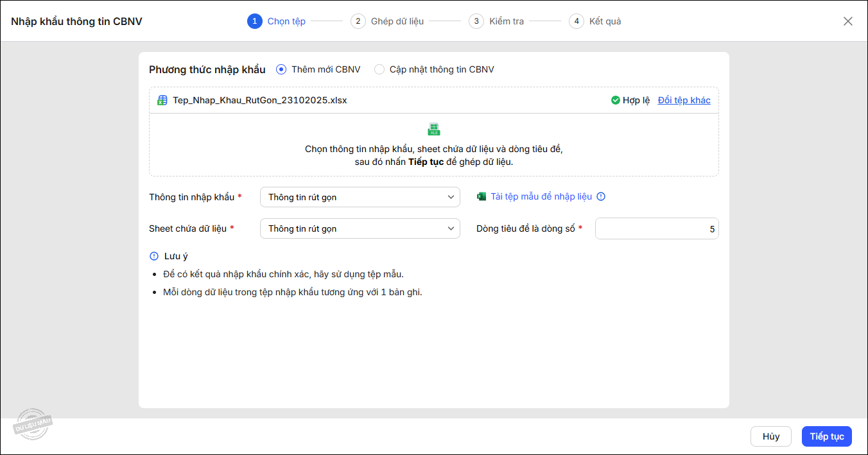Go to step 2 Ghép dữ liệu
The image size is (868, 455).
tap(387, 21)
